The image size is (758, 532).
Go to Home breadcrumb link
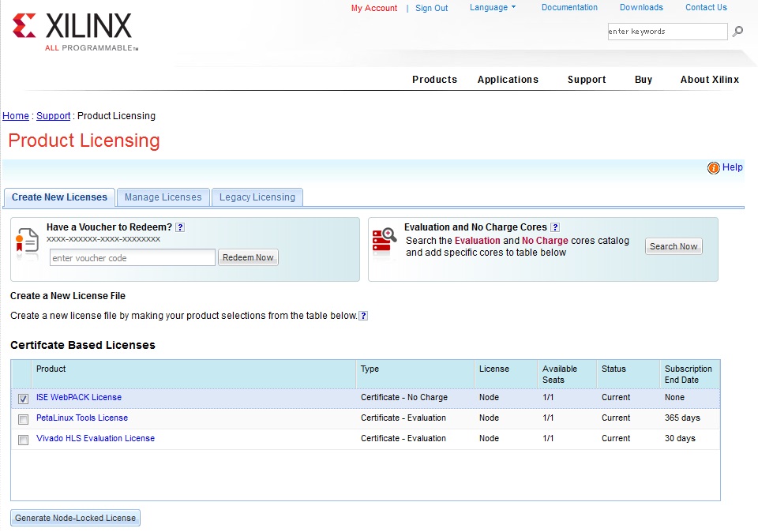click(16, 116)
